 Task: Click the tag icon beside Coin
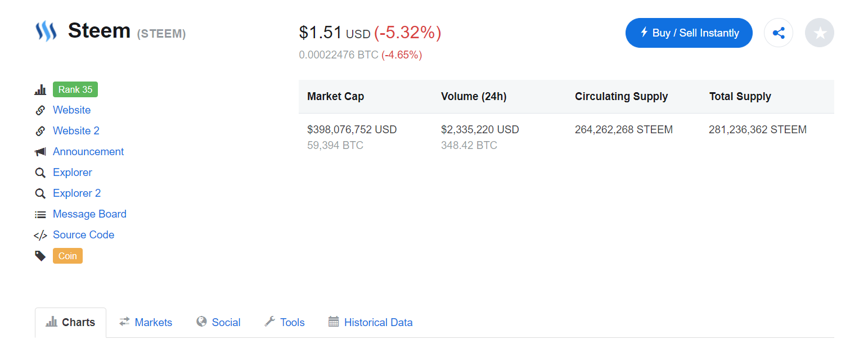coord(41,256)
